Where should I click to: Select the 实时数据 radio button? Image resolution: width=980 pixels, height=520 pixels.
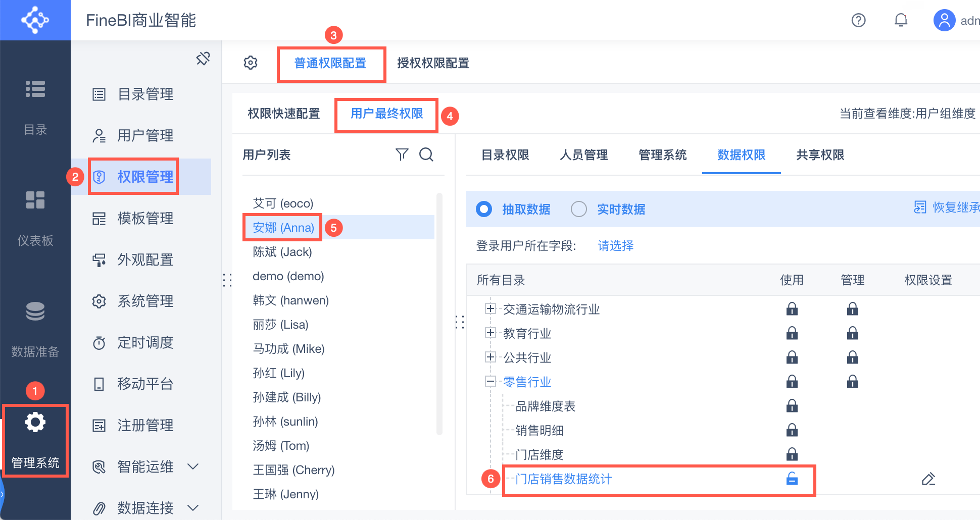578,209
